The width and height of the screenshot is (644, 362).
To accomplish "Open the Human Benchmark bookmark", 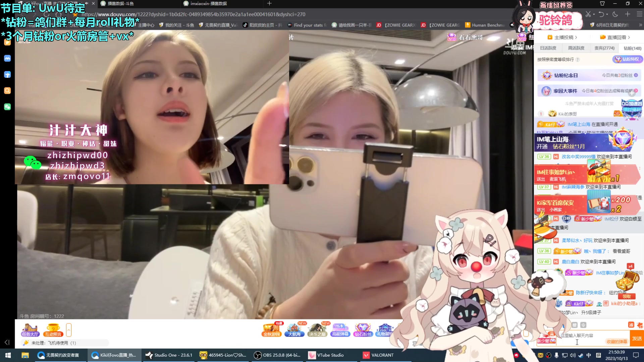I will coord(485,25).
